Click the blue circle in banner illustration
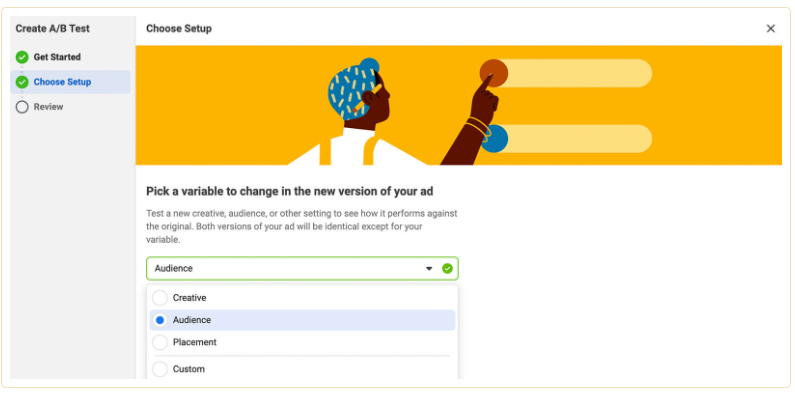Viewport: 795px width, 393px height. (x=495, y=138)
